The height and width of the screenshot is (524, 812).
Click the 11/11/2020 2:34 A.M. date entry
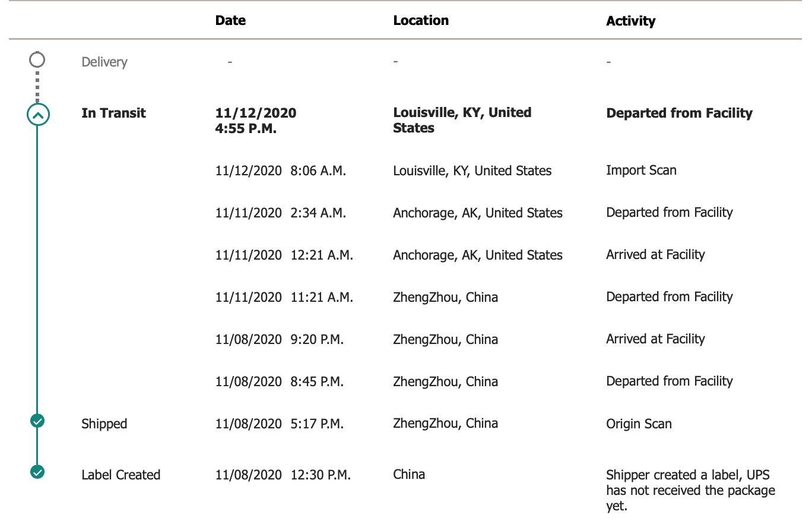click(x=280, y=213)
